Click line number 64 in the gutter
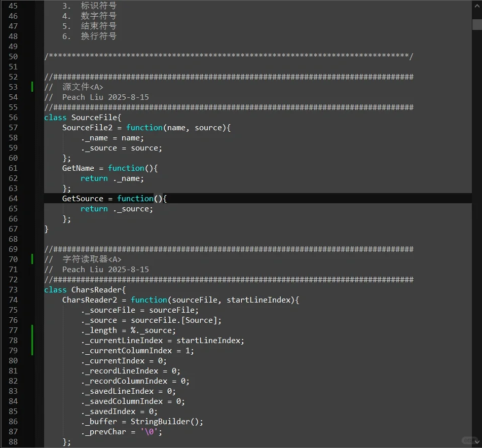The width and height of the screenshot is (482, 448). point(13,199)
